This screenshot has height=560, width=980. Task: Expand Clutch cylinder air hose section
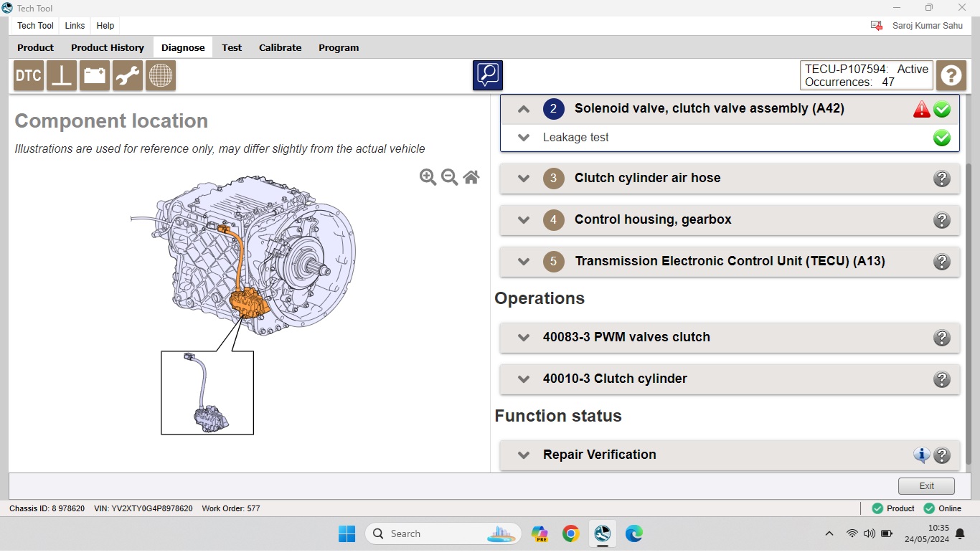(524, 179)
